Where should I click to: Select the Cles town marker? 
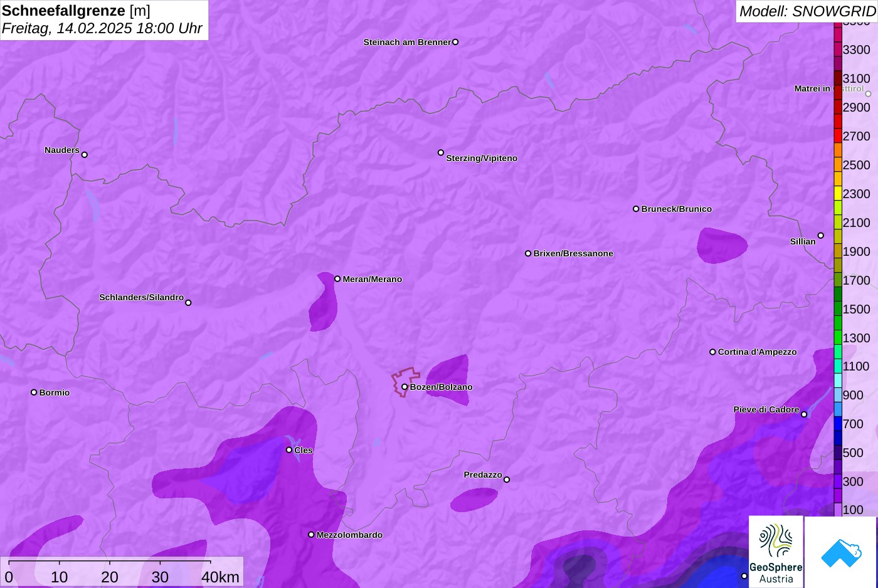pyautogui.click(x=289, y=449)
